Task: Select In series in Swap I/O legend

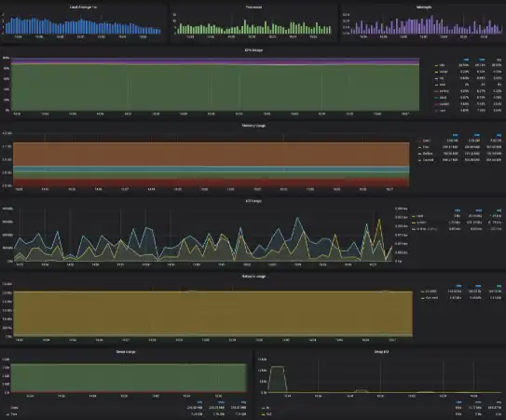Action: pos(267,408)
